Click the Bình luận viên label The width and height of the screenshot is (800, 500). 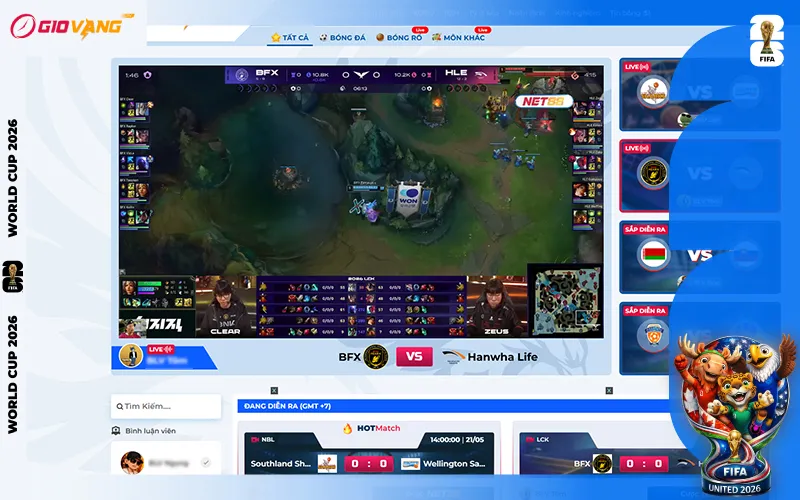pyautogui.click(x=151, y=431)
